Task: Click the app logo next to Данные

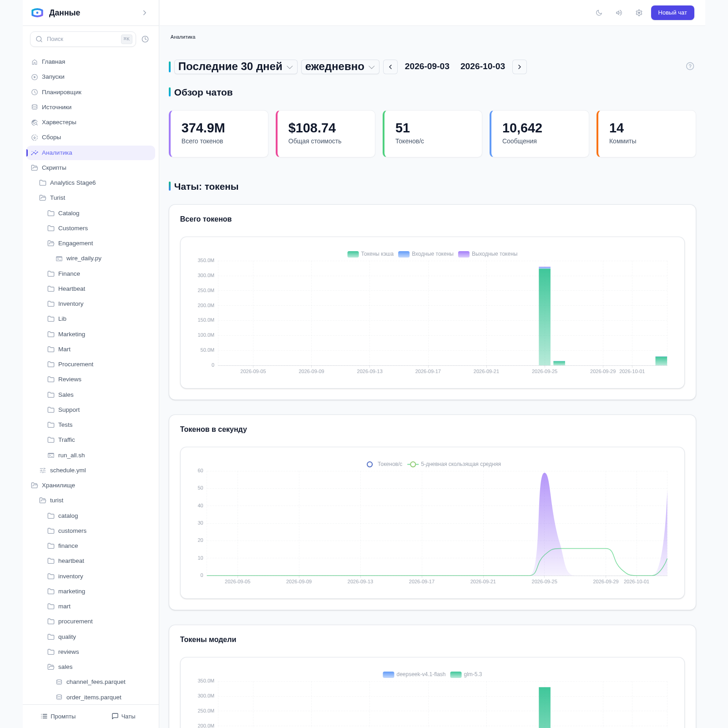Action: point(37,13)
